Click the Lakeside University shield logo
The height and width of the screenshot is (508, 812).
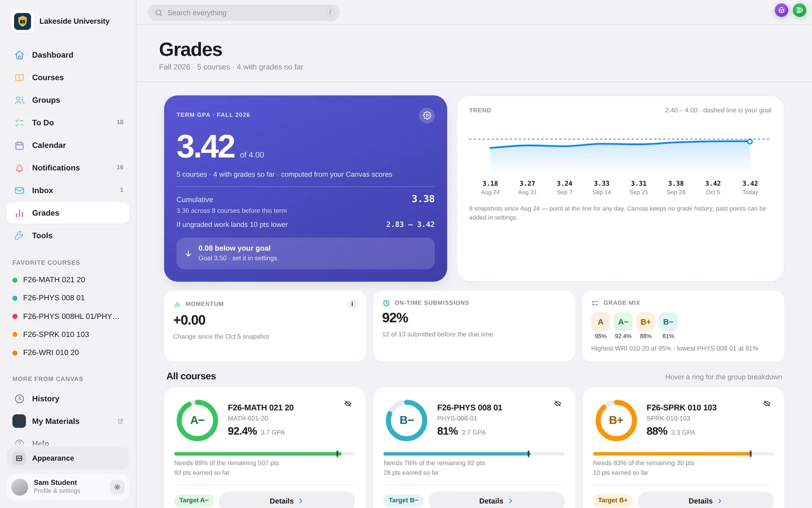coord(23,21)
